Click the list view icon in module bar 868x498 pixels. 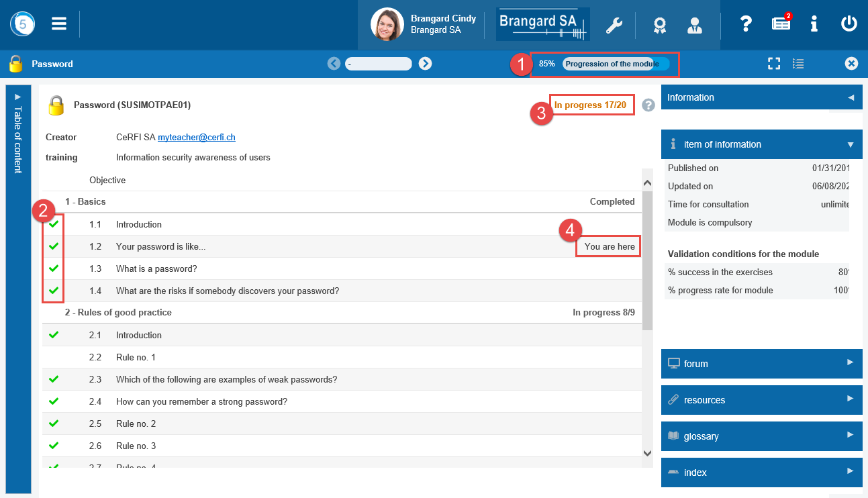(x=798, y=64)
